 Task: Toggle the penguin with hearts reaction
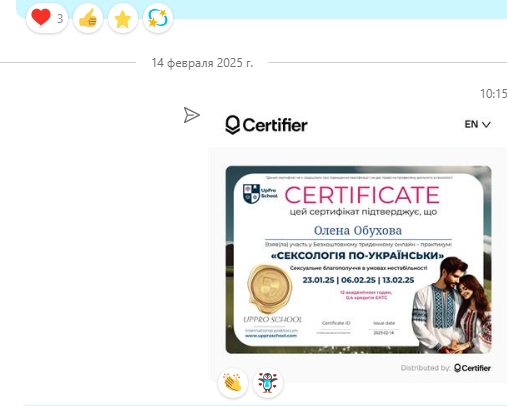point(268,383)
